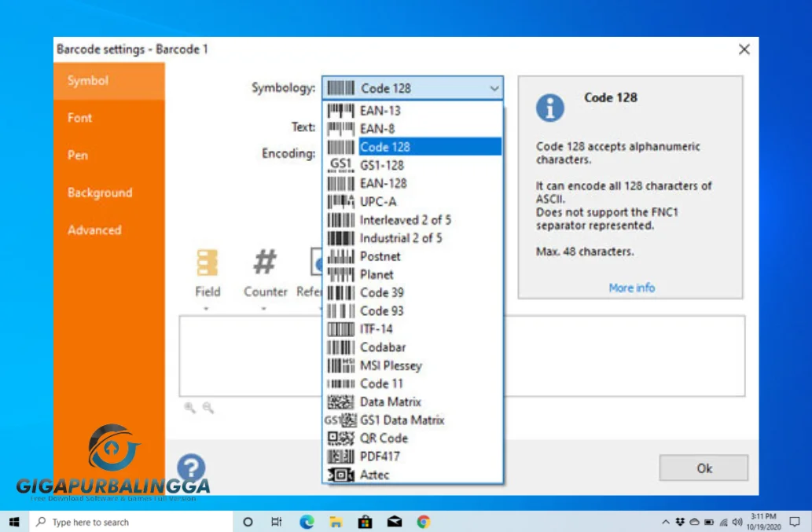
Task: Collapse the Symbology Code 128 dropdown
Action: pyautogui.click(x=494, y=89)
